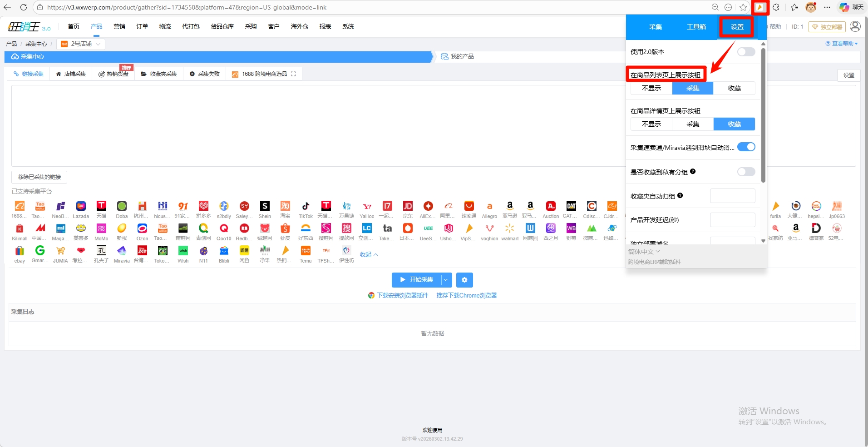Expand the 开始采集 dropdown arrow
868x447 pixels.
[x=446, y=280]
